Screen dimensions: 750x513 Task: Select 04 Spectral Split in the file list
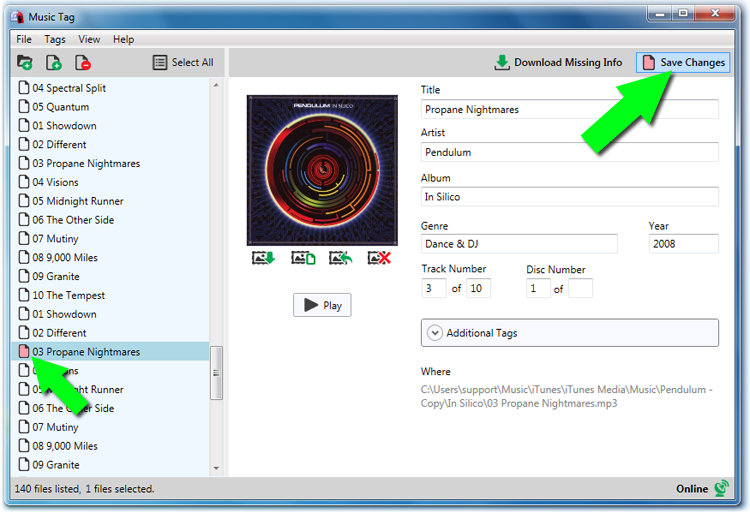click(x=110, y=88)
